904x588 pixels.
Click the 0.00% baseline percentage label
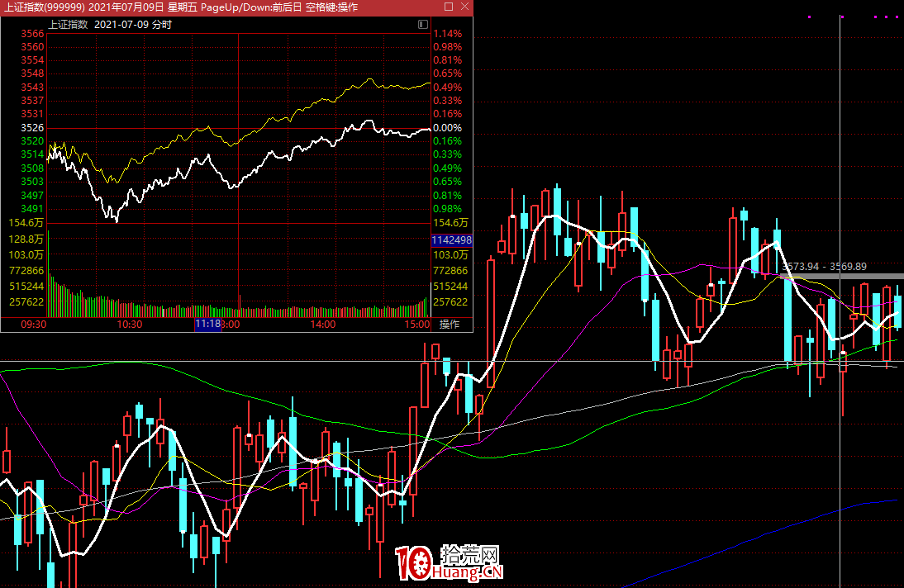point(447,127)
